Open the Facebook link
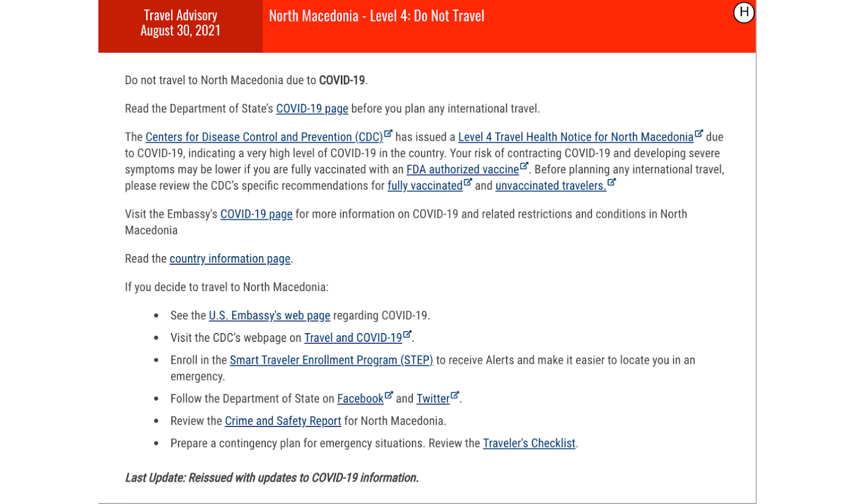857x504 pixels. [360, 399]
